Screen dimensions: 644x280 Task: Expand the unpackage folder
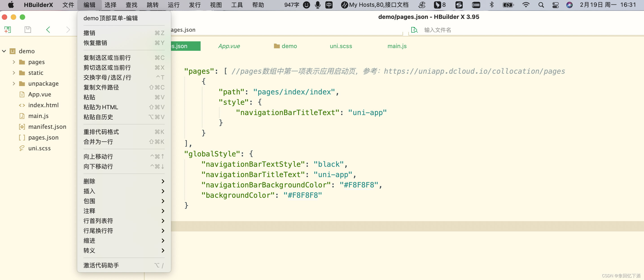coord(14,83)
